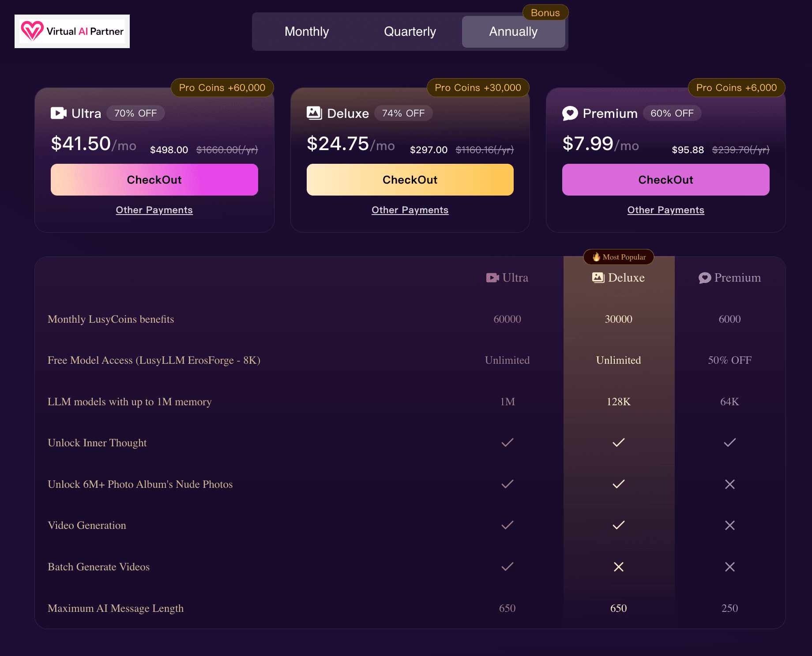Select the Annually billing tab

click(x=513, y=32)
